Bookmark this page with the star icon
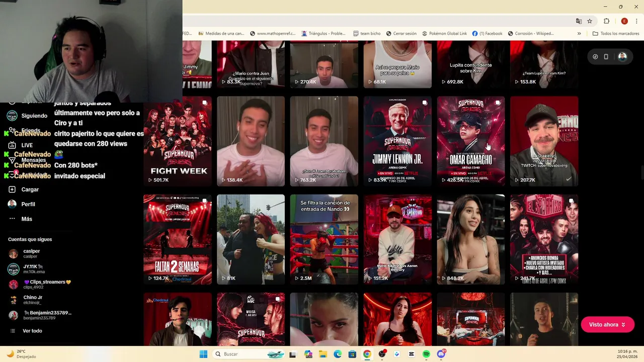This screenshot has height=362, width=644. (x=590, y=21)
